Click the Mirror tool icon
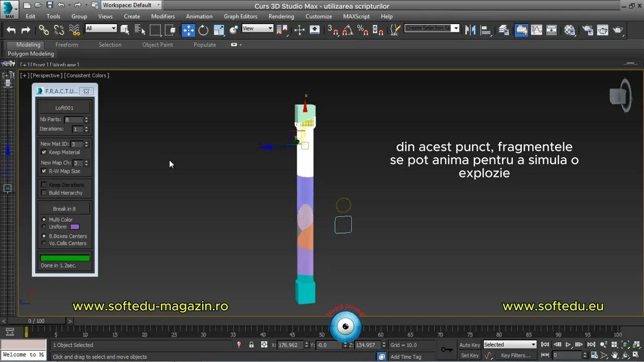 pos(470,30)
